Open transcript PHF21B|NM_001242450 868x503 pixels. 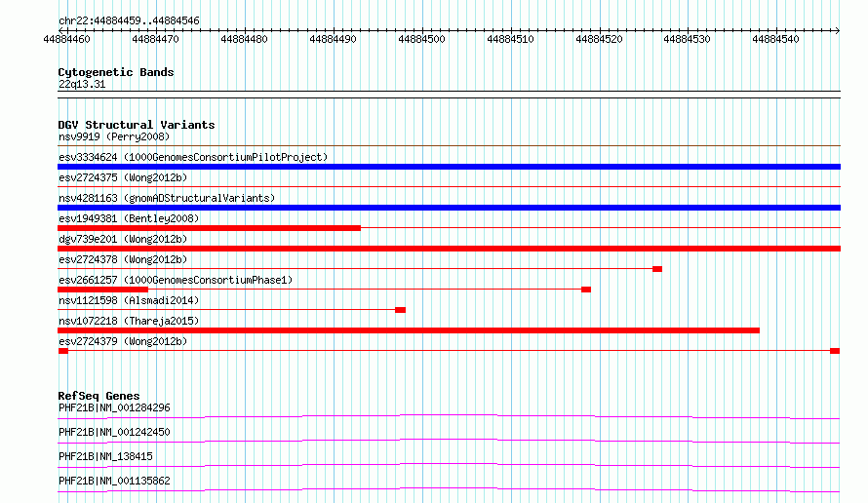[114, 432]
